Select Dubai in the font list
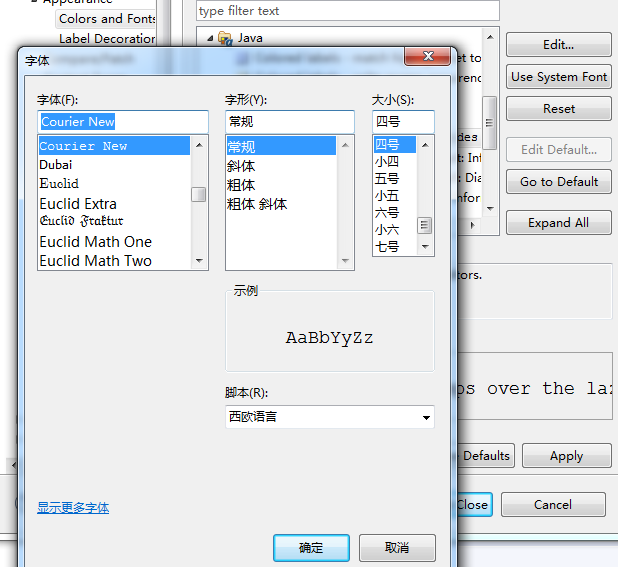 click(x=114, y=165)
